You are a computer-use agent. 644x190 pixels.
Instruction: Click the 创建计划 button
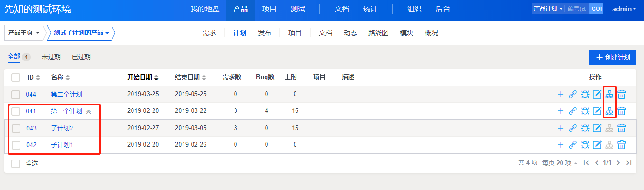click(613, 57)
